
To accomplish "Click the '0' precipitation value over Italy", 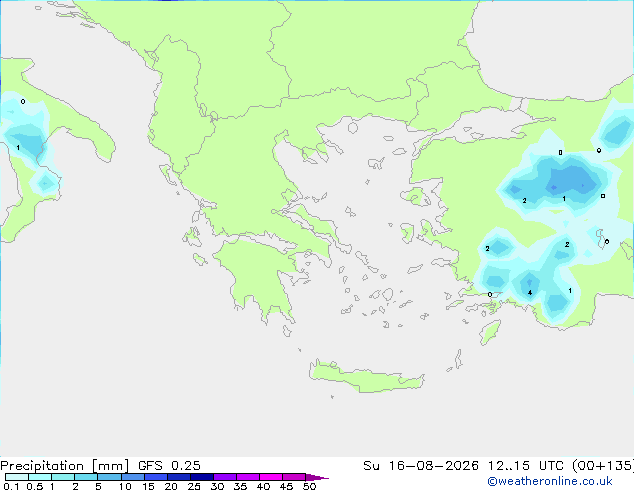I will [x=23, y=101].
